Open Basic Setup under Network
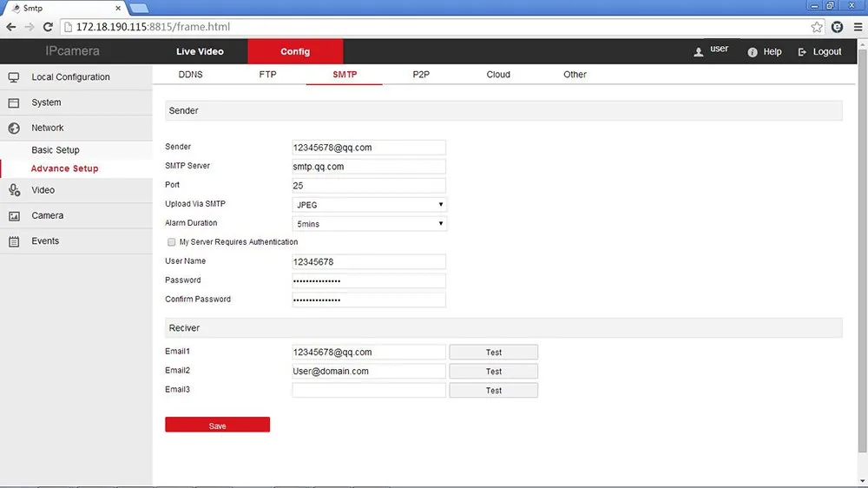This screenshot has width=868, height=488. click(x=56, y=150)
